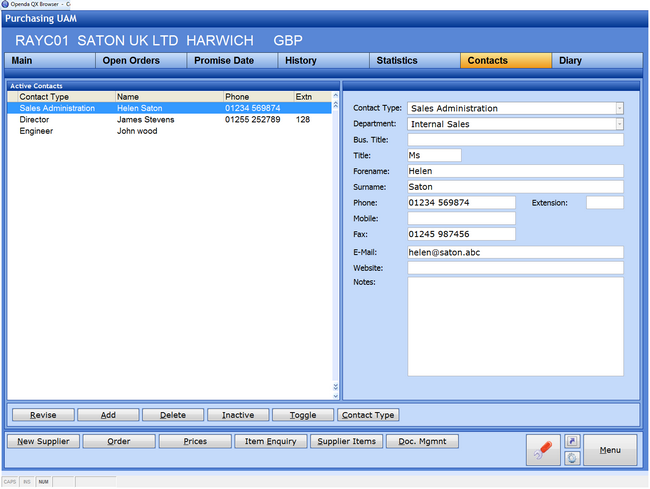Click the Mobile input field

tap(461, 218)
